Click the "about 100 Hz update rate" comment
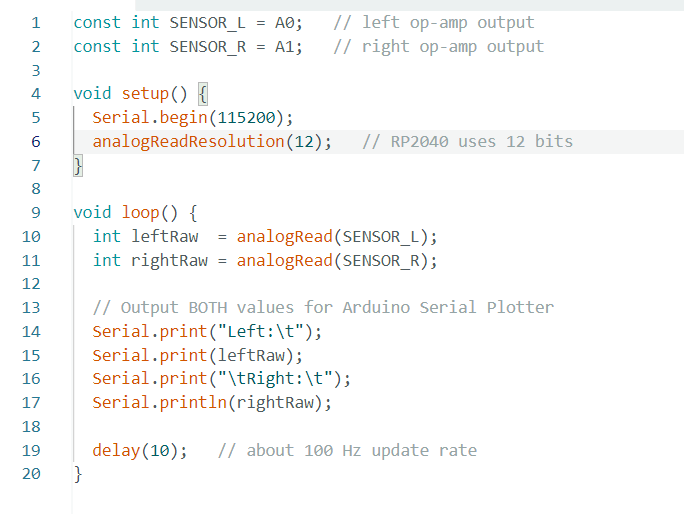Image resolution: width=684 pixels, height=514 pixels. point(347,449)
